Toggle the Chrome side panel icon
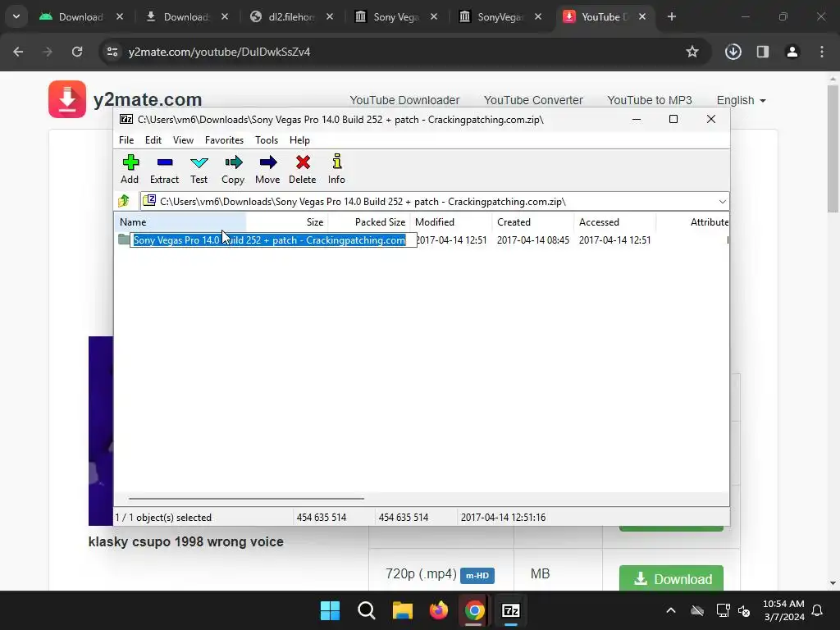840x630 pixels. coord(763,52)
